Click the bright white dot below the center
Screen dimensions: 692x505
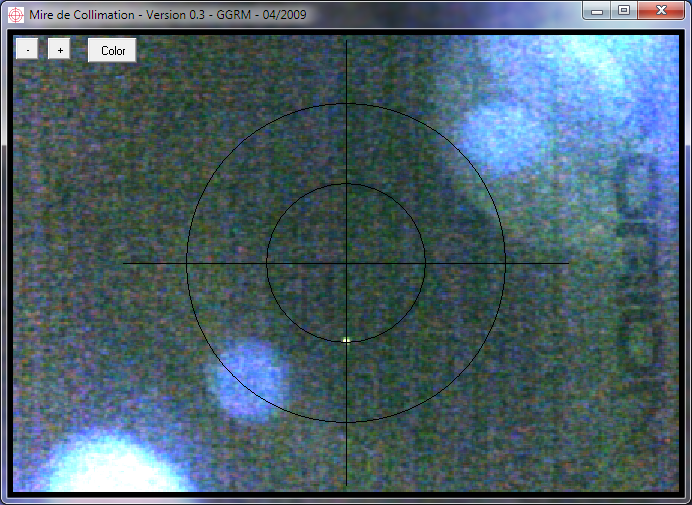(346, 340)
